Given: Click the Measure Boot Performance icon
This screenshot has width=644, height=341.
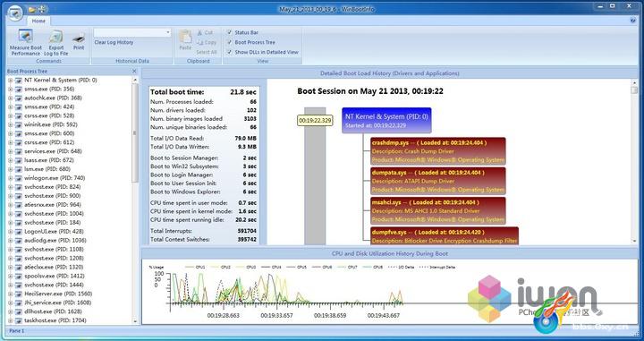Looking at the screenshot, I should tap(25, 37).
